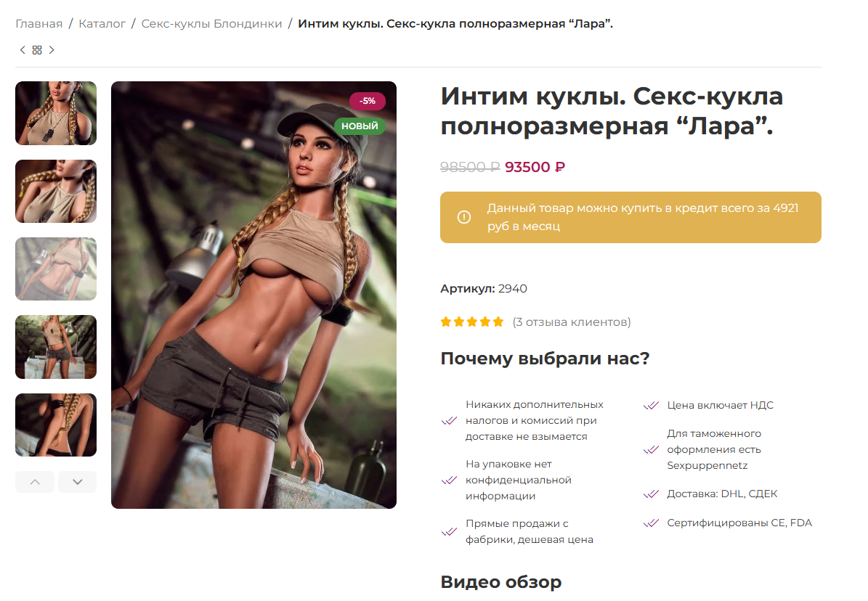Select the second product thumbnail
868x601 pixels.
click(56, 192)
